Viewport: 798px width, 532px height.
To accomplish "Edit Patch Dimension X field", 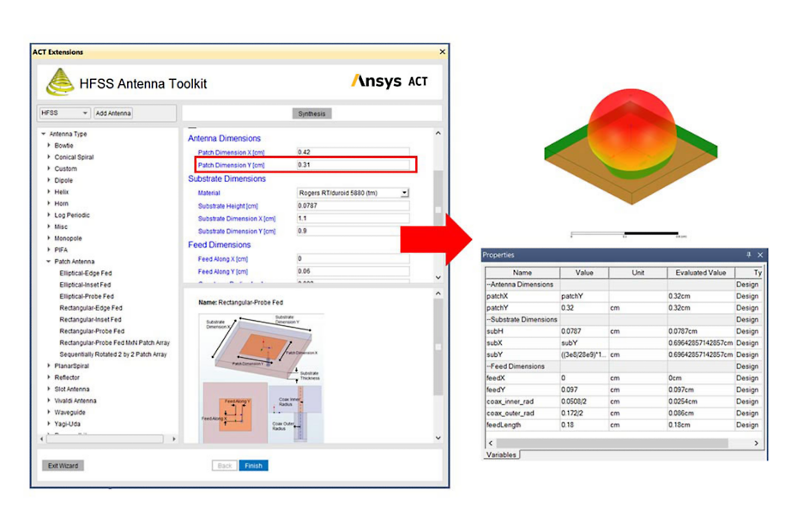I will click(x=353, y=152).
